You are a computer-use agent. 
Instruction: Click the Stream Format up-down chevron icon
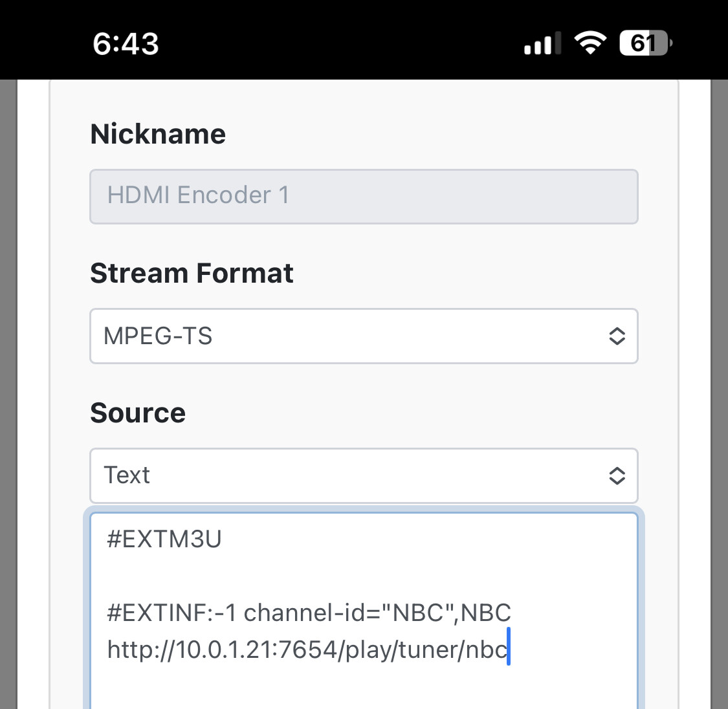(617, 336)
